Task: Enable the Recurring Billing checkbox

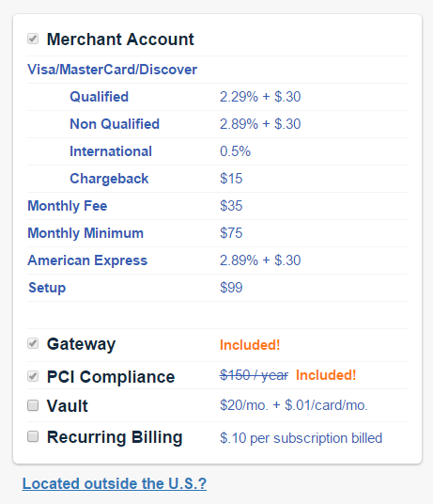Action: click(x=33, y=437)
